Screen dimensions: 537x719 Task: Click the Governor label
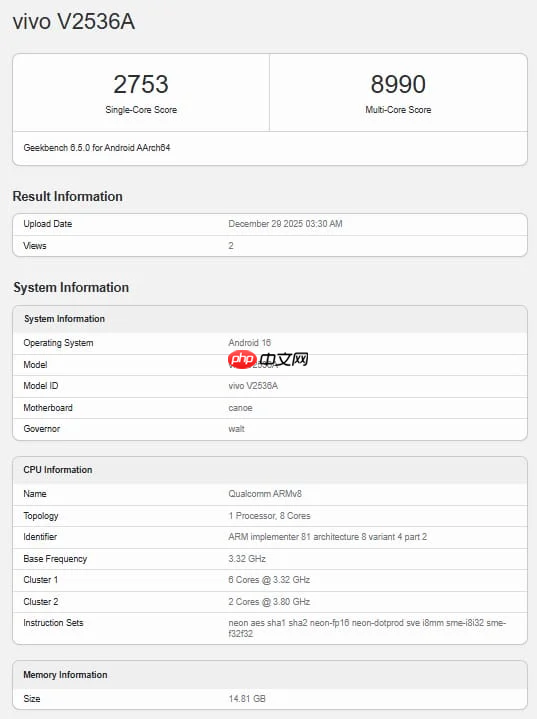tap(42, 429)
